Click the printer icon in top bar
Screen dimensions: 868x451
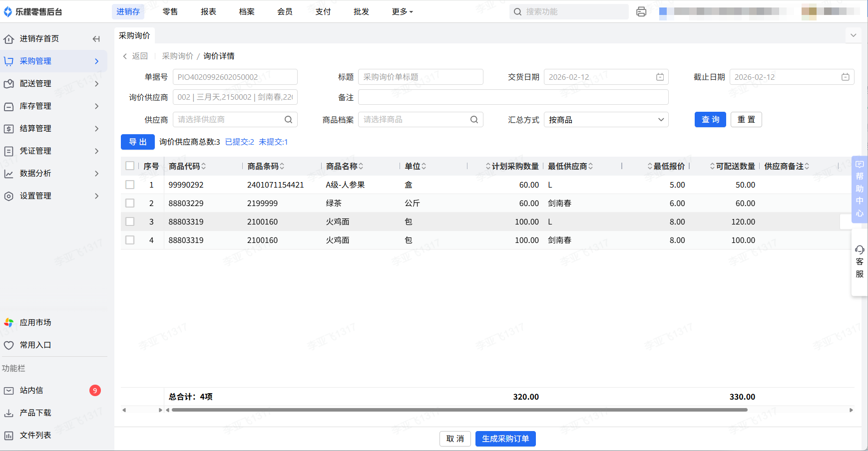tap(641, 11)
